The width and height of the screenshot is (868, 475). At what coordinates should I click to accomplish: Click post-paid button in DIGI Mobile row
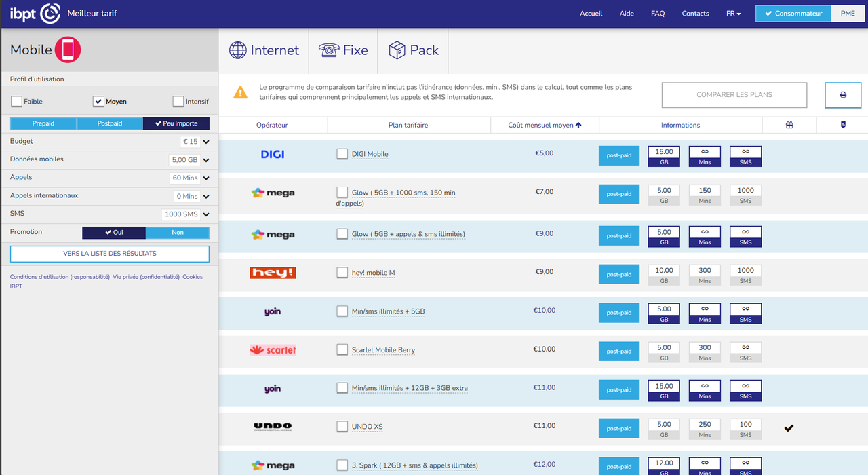(619, 155)
